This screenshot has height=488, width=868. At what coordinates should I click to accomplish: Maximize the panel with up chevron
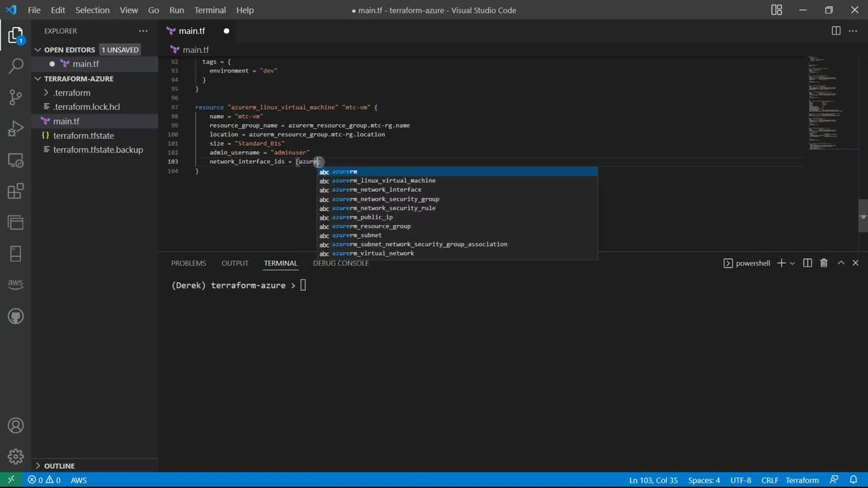point(841,263)
